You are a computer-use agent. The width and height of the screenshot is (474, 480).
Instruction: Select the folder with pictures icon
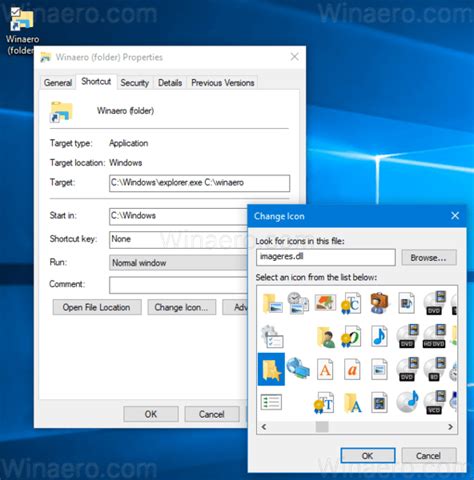point(272,304)
